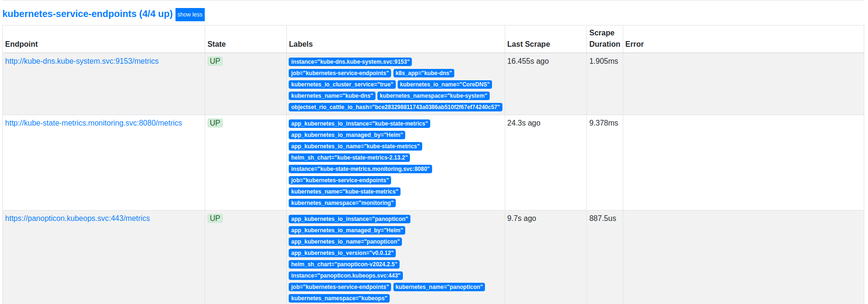Click the UP badge for panopticon
Viewport: 868px width, 304px height.
pyautogui.click(x=215, y=219)
